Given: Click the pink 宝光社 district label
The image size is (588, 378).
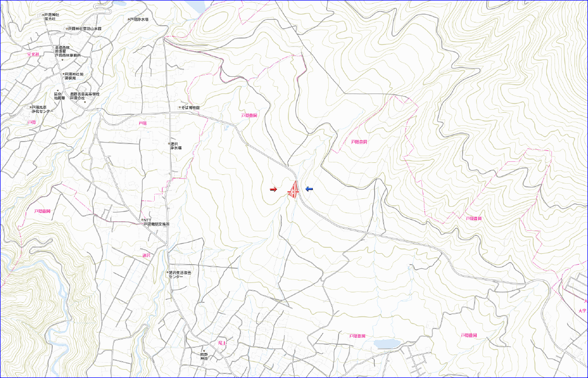Looking at the screenshot, I should point(33,54).
